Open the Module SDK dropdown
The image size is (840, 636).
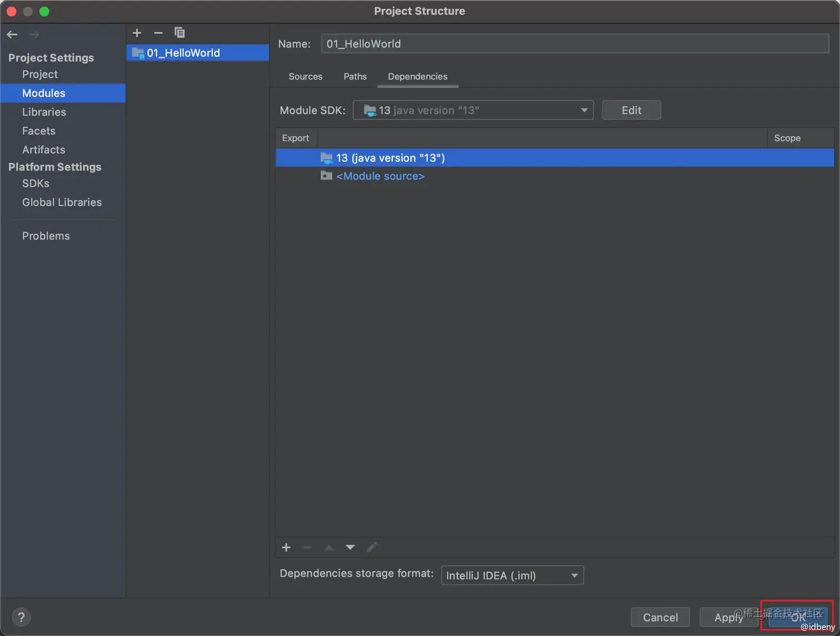[473, 110]
